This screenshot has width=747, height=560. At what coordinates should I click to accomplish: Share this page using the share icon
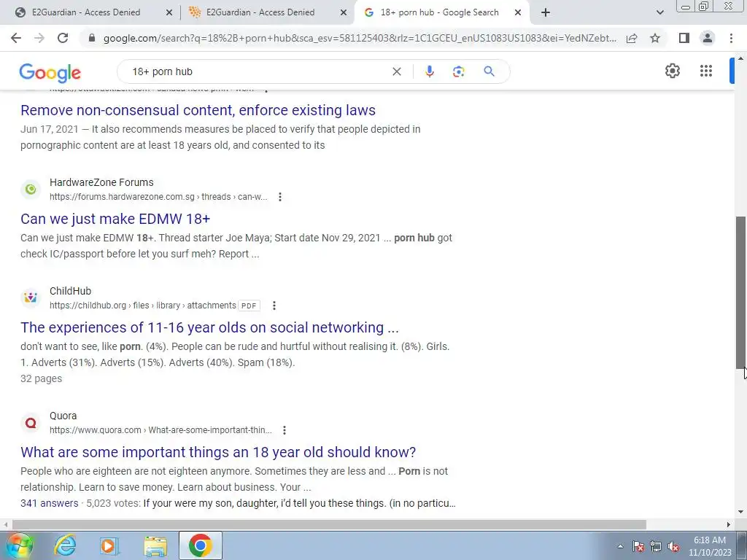[x=632, y=38]
